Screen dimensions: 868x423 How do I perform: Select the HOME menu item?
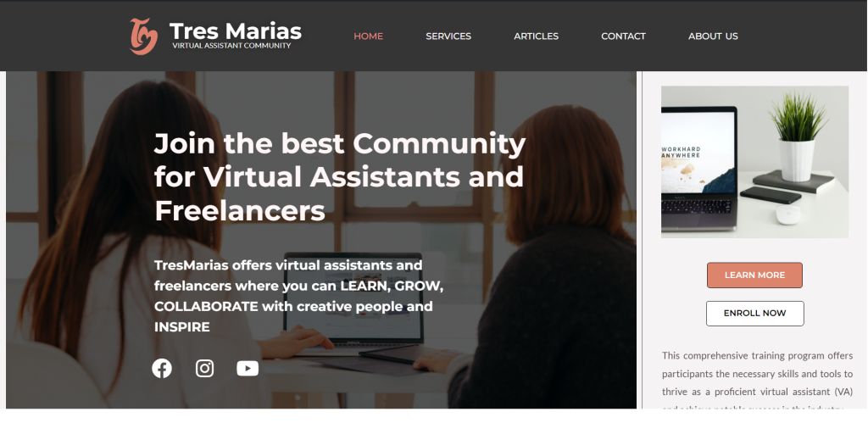tap(368, 36)
